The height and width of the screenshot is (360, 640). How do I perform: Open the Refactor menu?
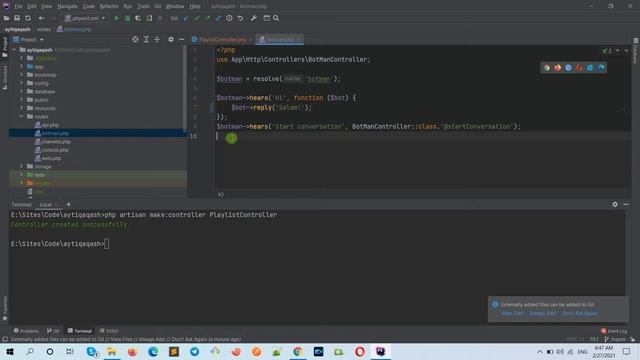point(109,7)
